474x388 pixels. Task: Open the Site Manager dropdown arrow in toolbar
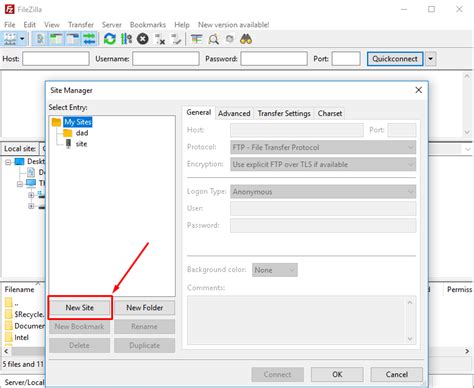(22, 39)
